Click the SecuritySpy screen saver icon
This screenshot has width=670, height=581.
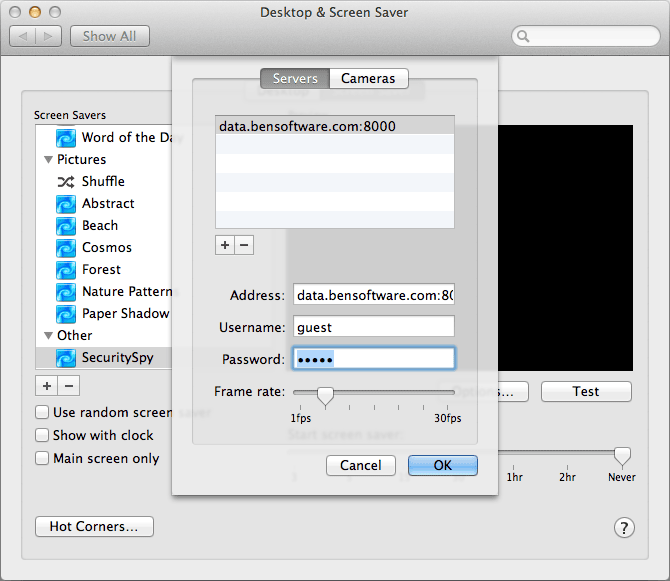click(66, 358)
